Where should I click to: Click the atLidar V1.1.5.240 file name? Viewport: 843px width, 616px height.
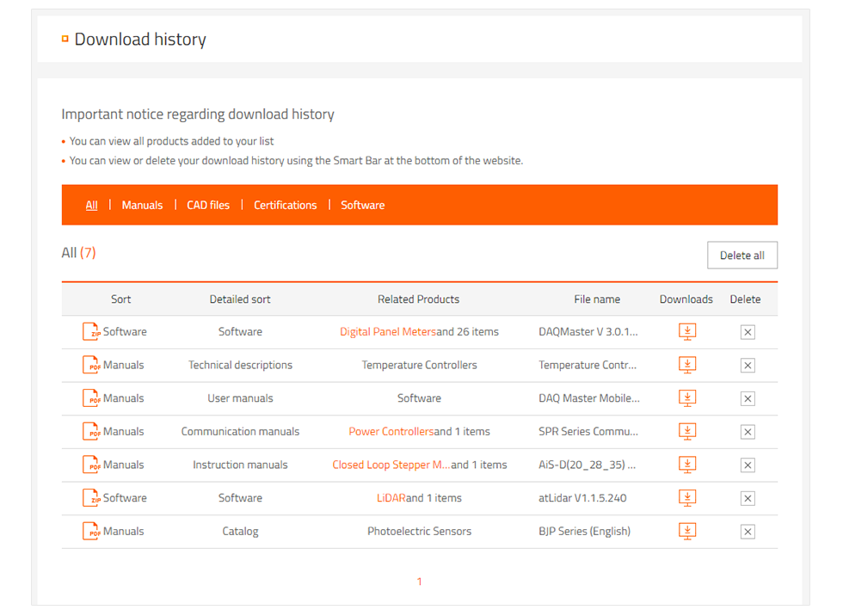coord(582,498)
